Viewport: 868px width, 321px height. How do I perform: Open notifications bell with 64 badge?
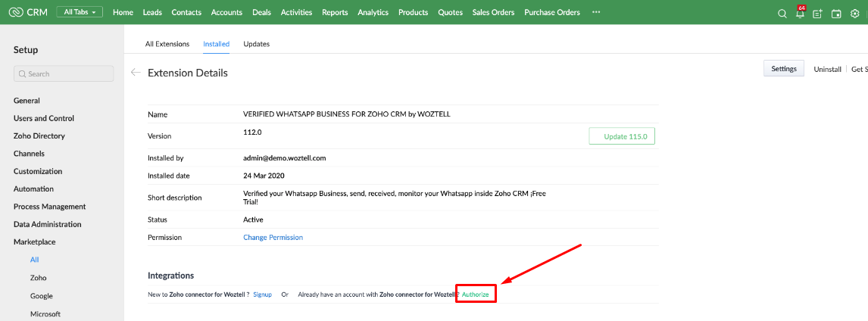pyautogui.click(x=800, y=13)
